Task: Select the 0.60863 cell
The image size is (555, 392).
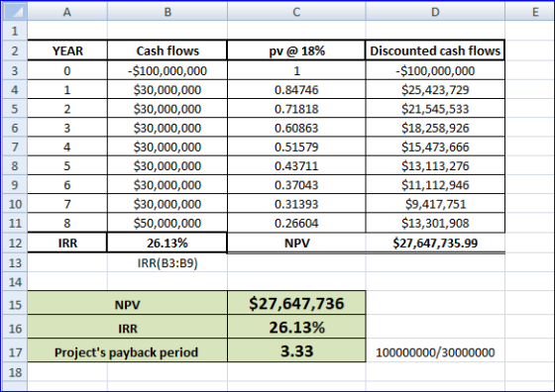Action: (296, 128)
